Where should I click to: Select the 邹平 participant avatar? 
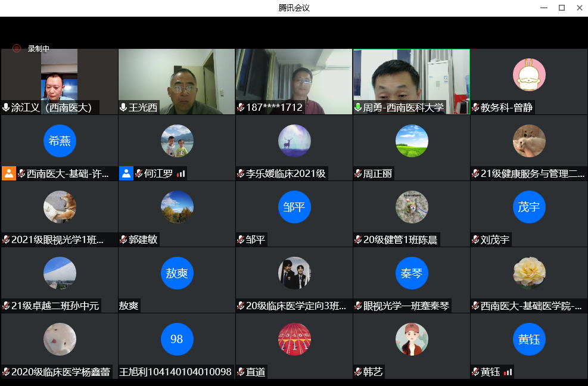coord(294,207)
